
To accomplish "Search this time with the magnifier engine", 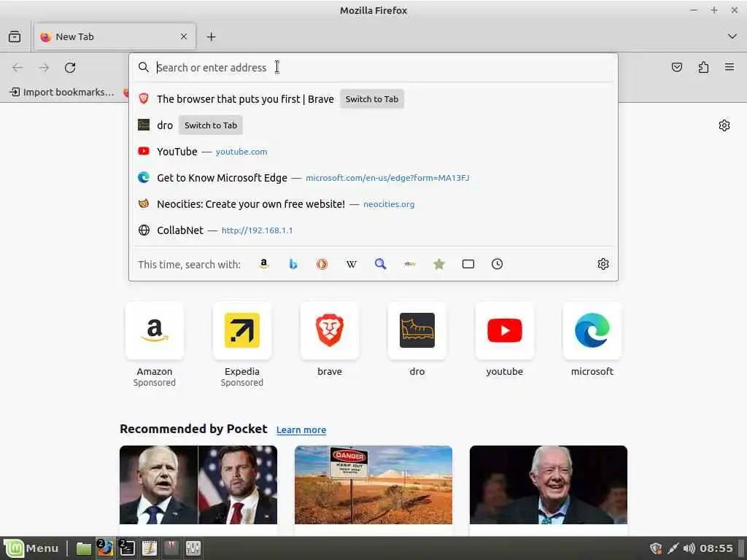I will (380, 264).
